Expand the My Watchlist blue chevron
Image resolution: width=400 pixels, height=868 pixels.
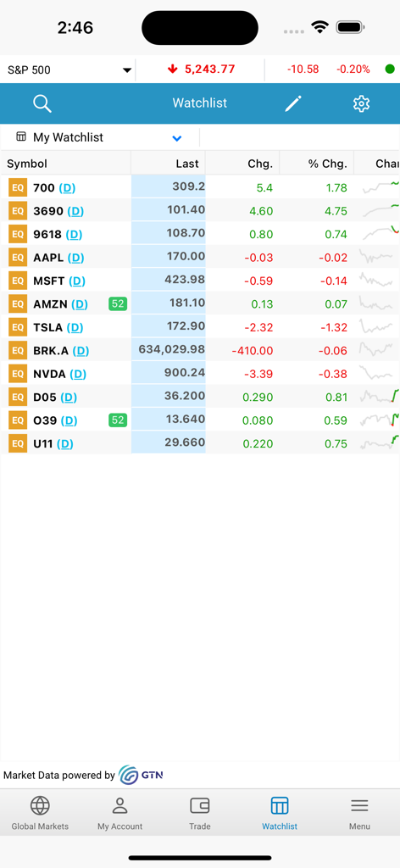coord(177,138)
